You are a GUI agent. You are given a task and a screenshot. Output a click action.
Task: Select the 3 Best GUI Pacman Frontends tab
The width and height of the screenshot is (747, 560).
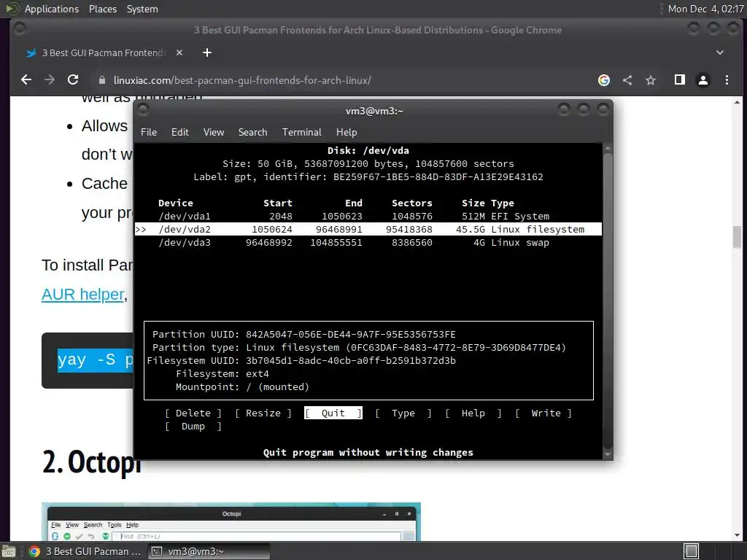pyautogui.click(x=102, y=52)
